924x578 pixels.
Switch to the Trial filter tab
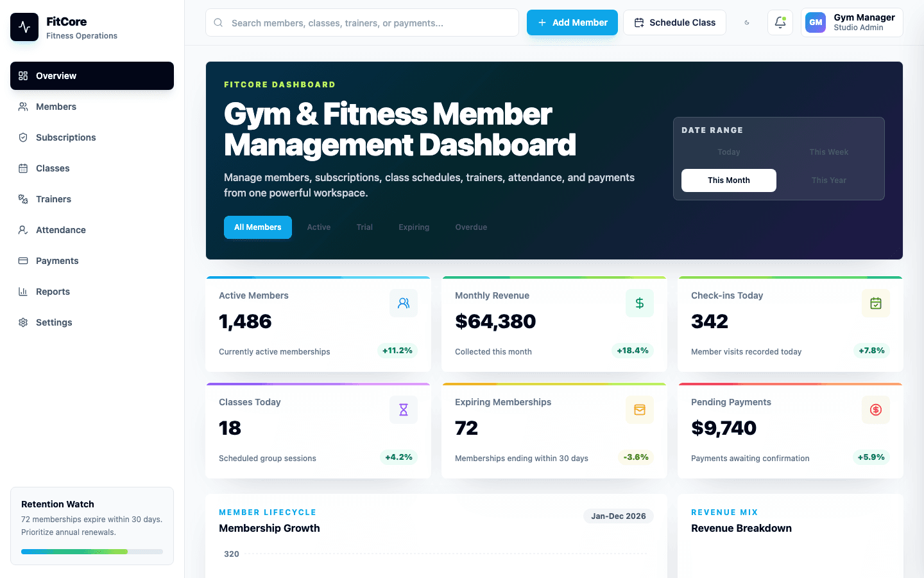point(364,227)
